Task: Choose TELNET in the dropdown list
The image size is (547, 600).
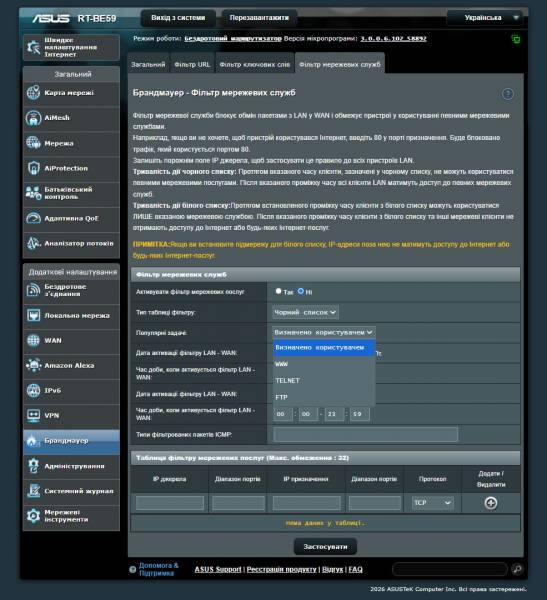Action: [x=324, y=381]
